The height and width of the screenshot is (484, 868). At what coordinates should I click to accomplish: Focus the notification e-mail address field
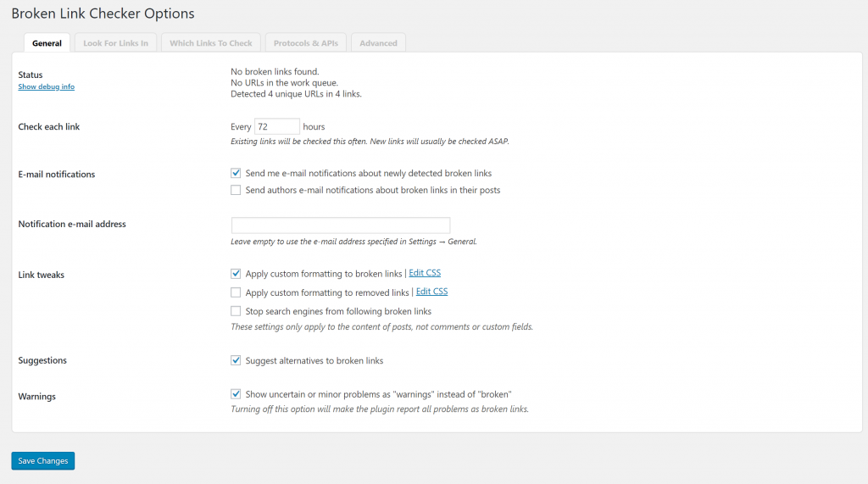pos(340,225)
